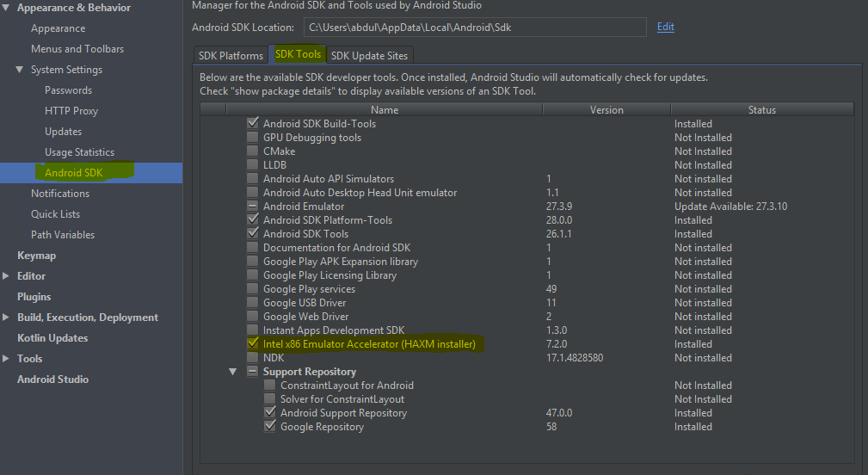The image size is (868, 475).
Task: Check Google USB Driver checkbox
Action: tap(252, 303)
